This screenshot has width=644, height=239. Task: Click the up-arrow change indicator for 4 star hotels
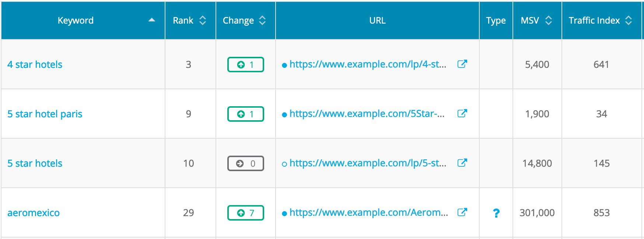tap(245, 64)
